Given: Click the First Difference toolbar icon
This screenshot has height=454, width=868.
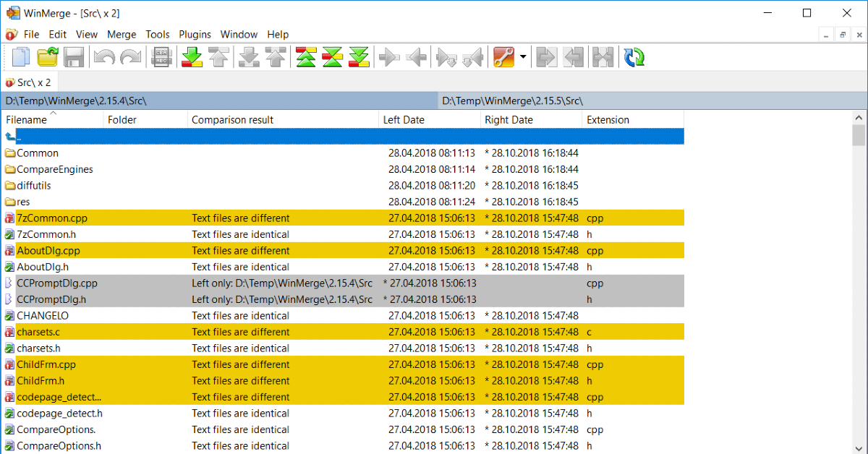Looking at the screenshot, I should click(x=306, y=58).
